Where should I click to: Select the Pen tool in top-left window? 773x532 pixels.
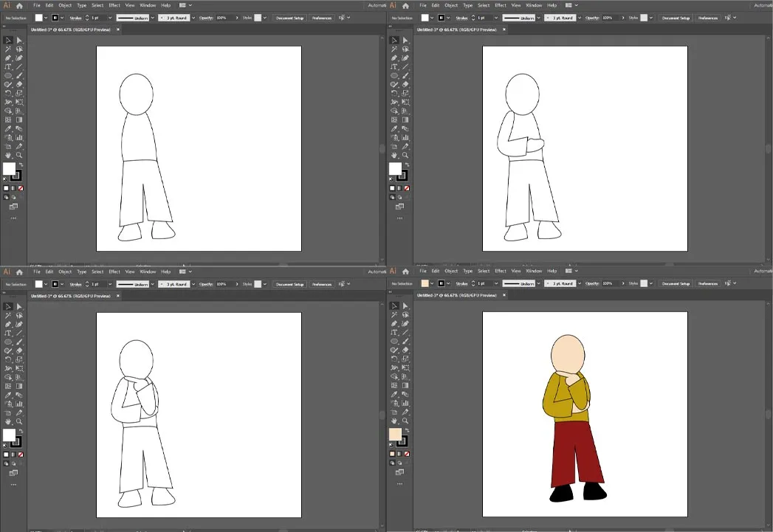click(8, 58)
